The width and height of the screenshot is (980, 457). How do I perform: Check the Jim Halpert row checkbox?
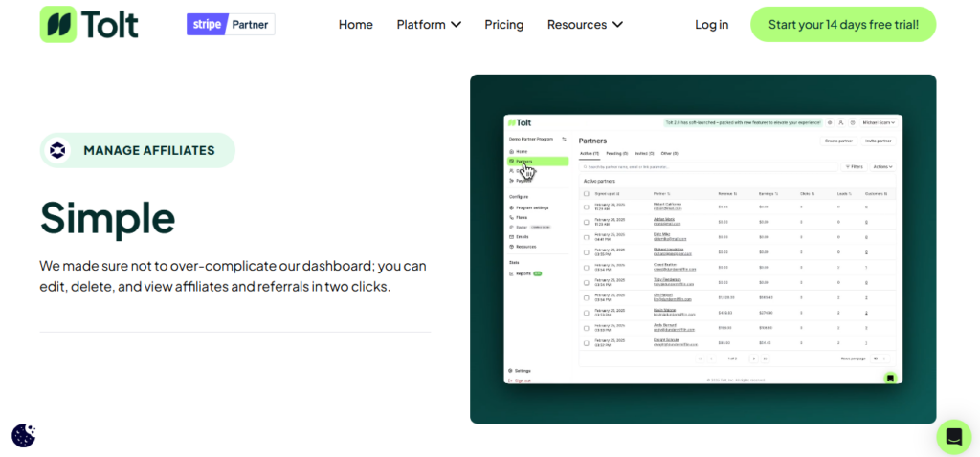(587, 297)
